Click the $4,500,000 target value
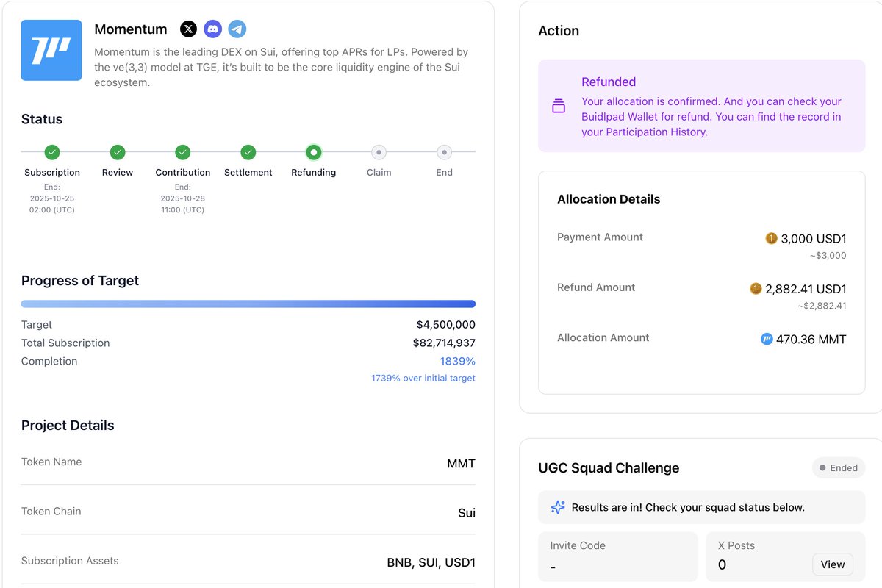The height and width of the screenshot is (588, 882). (446, 324)
